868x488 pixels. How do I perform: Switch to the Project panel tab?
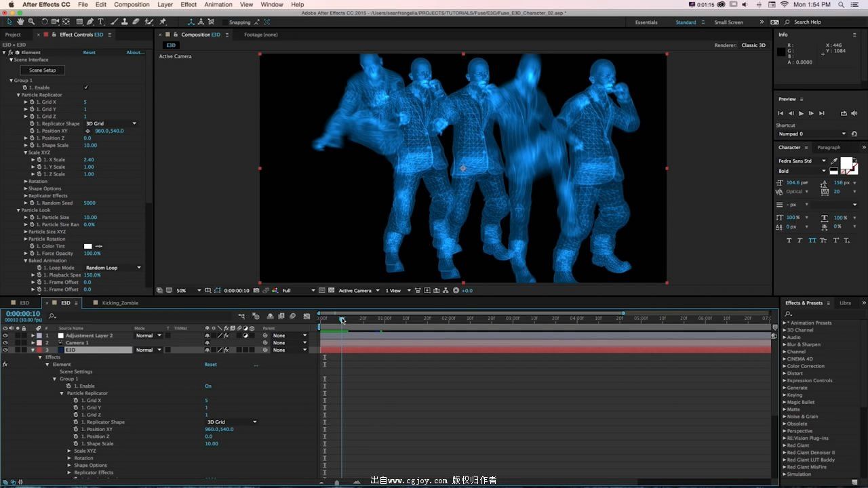pyautogui.click(x=13, y=35)
